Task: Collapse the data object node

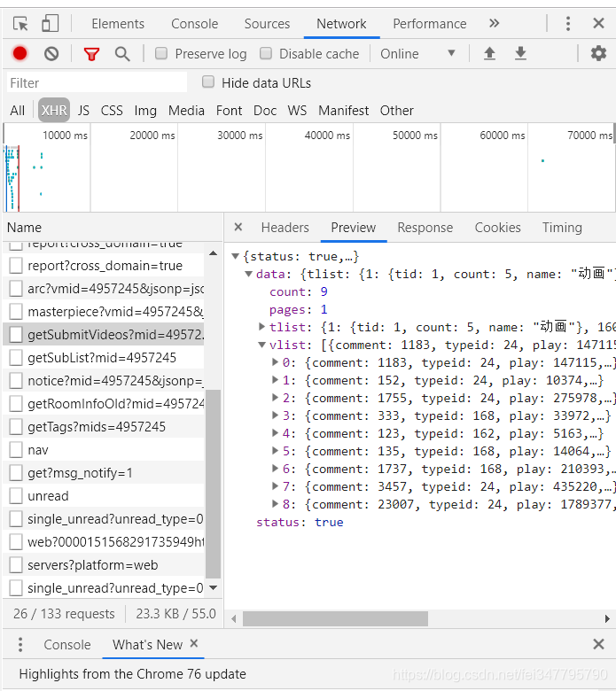Action: tap(249, 274)
